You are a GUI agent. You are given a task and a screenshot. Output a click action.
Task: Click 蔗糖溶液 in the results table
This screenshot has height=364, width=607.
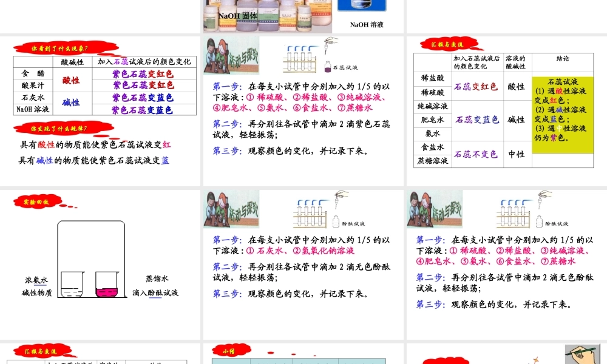[x=433, y=161]
